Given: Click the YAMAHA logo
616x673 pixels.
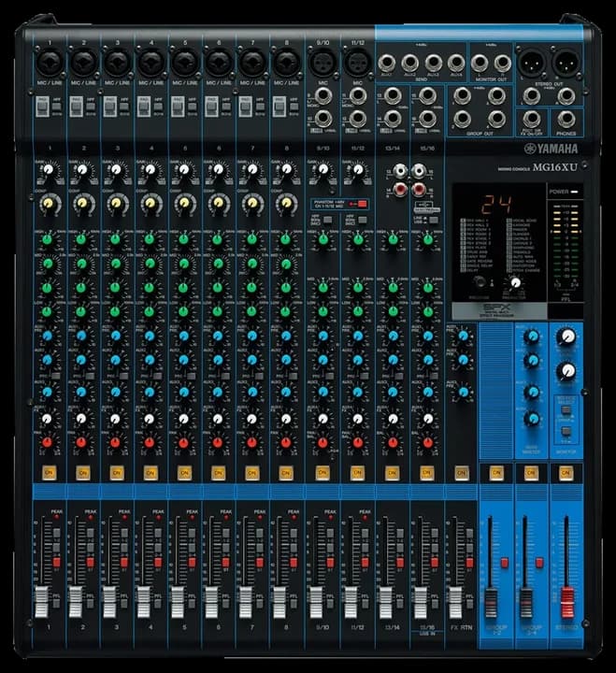Looking at the screenshot, I should pyautogui.click(x=552, y=149).
